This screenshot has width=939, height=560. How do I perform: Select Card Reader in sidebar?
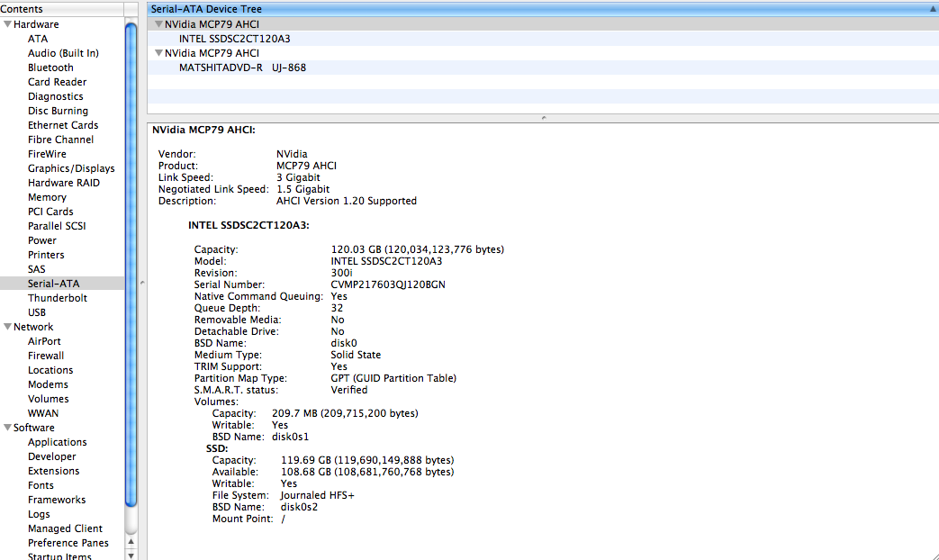pyautogui.click(x=57, y=82)
